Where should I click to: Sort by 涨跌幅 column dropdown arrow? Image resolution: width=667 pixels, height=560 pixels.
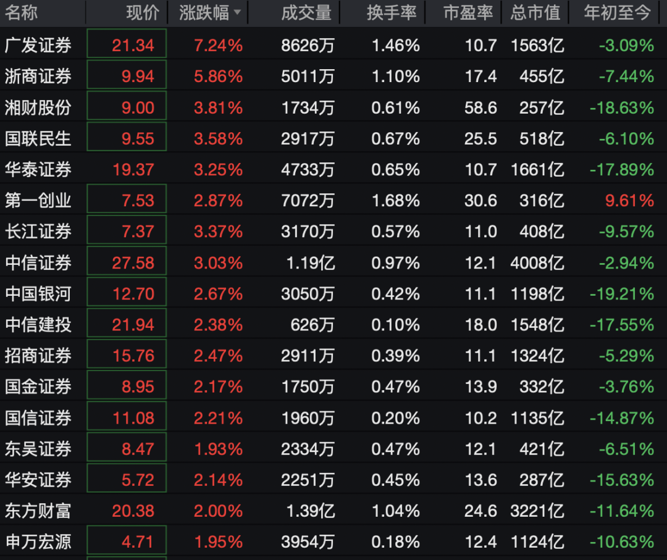pyautogui.click(x=237, y=13)
